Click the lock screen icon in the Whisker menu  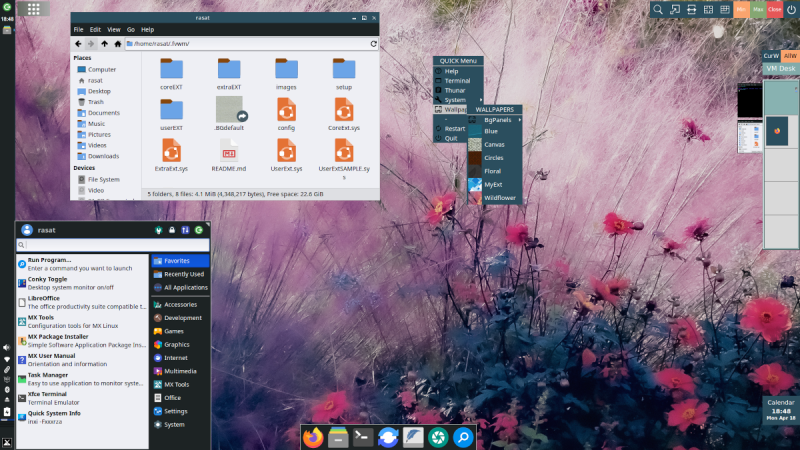click(x=172, y=230)
